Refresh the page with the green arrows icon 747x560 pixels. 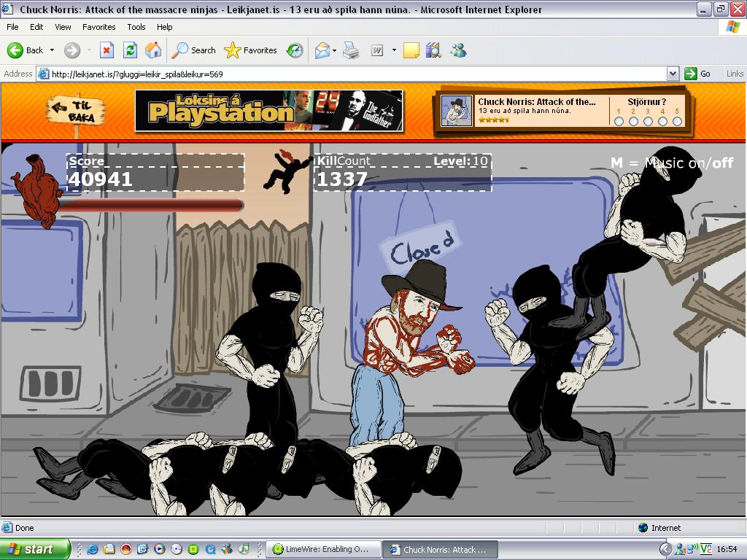130,50
